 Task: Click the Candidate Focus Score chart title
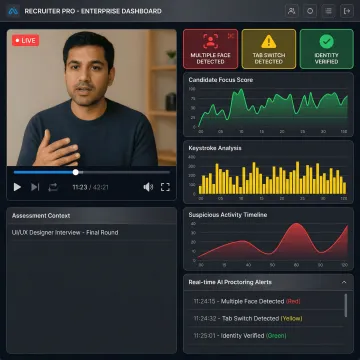pyautogui.click(x=221, y=80)
